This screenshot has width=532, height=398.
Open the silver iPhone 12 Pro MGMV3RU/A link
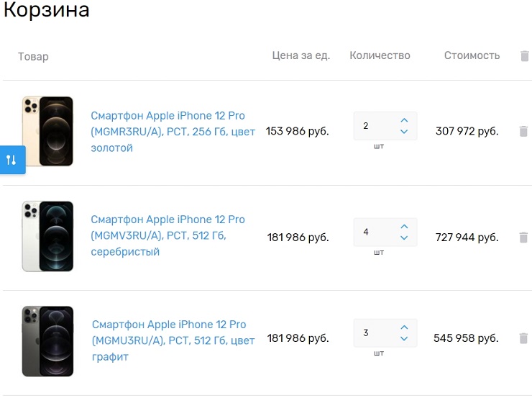point(168,235)
